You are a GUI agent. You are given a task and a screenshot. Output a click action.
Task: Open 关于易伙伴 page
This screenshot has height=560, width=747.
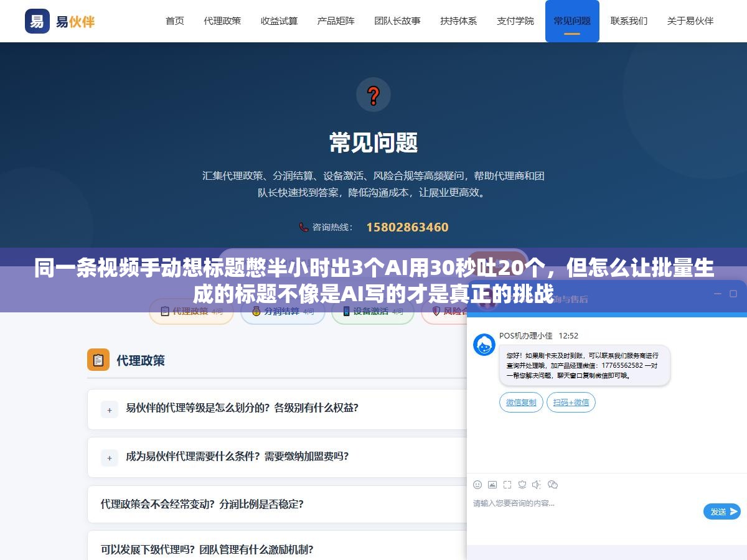pyautogui.click(x=690, y=21)
